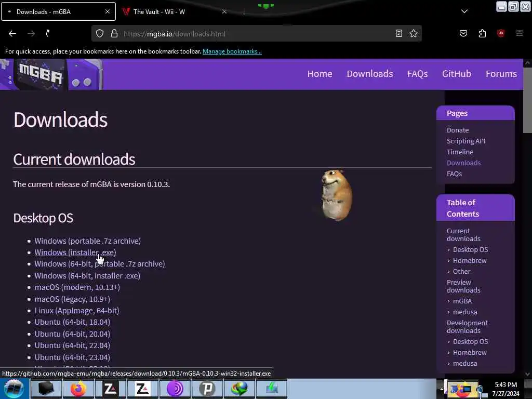Click the site security padlock icon
Screen dimensions: 532x399
(x=114, y=33)
